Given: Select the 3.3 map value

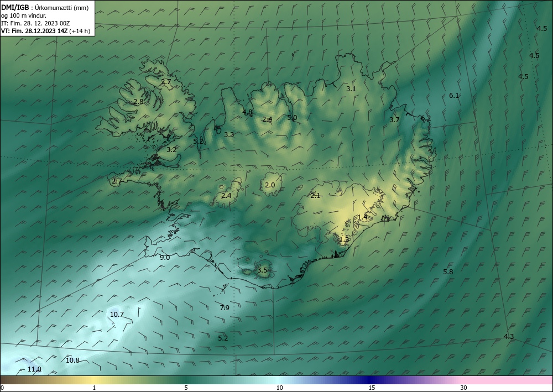Looking at the screenshot, I should [x=229, y=134].
